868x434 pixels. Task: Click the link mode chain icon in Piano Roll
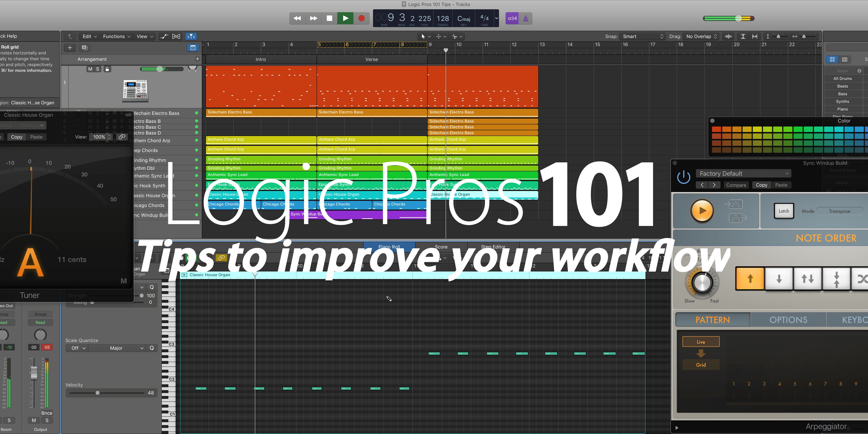click(x=222, y=258)
